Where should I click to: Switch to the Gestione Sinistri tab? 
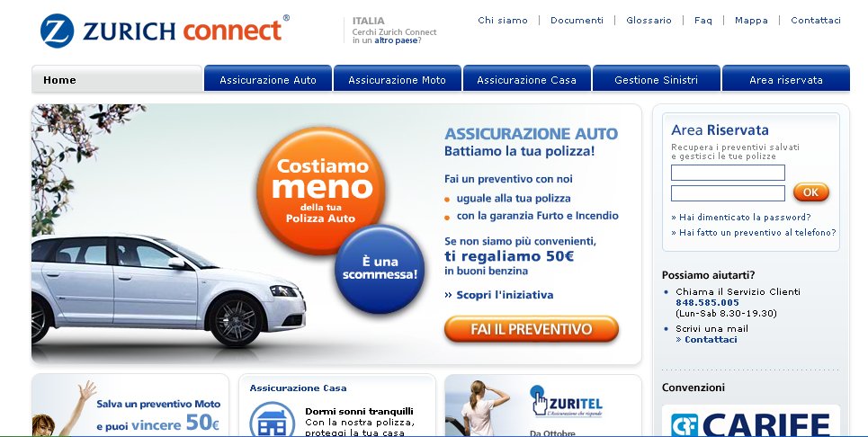coord(656,78)
